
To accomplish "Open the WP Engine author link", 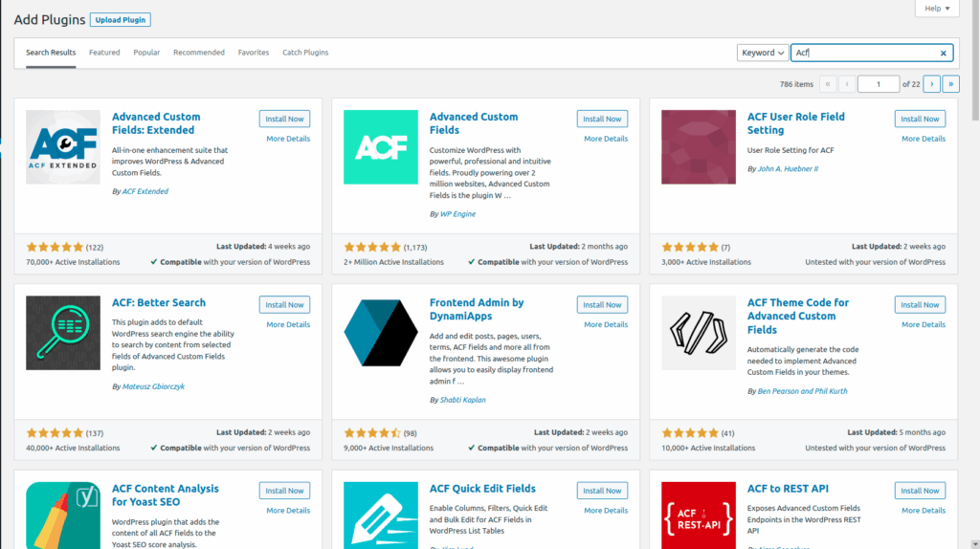I will [457, 214].
